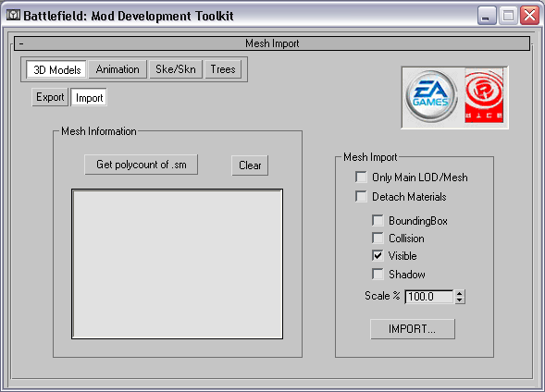Viewport: 545px width, 392px height.
Task: Enable Shadow mesh import
Action: click(x=378, y=274)
